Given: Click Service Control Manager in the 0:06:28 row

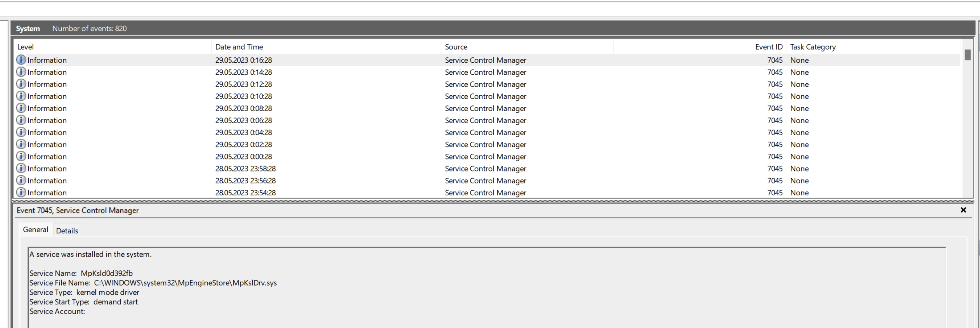Looking at the screenshot, I should click(485, 120).
